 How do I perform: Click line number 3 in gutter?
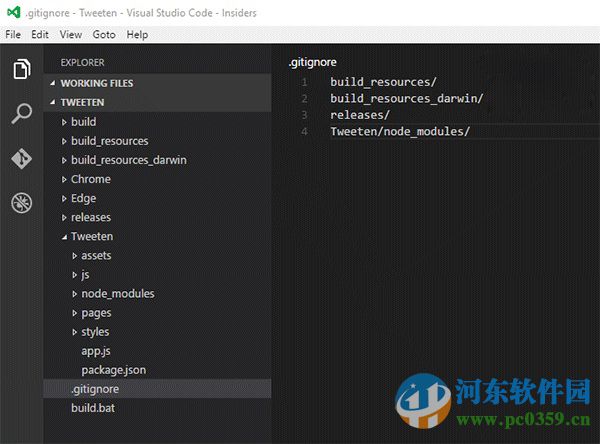(304, 115)
